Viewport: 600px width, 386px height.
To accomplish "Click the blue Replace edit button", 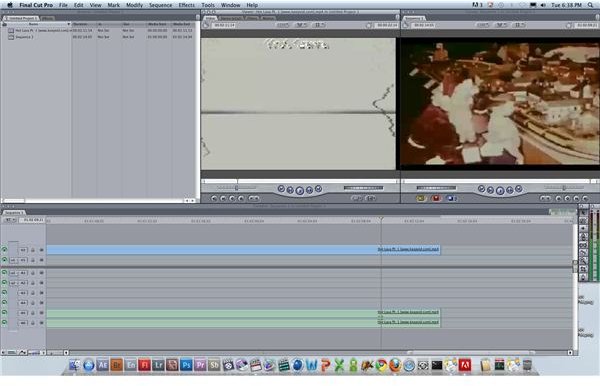I will tap(451, 198).
